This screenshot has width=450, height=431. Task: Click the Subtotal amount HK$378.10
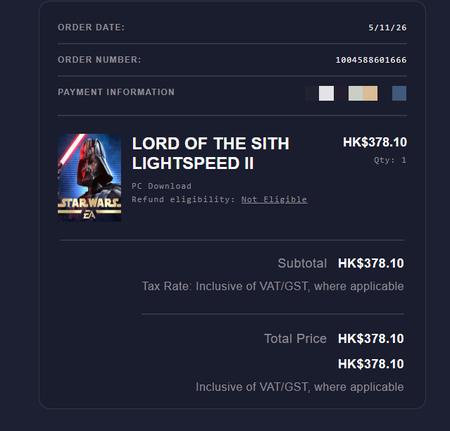(x=371, y=263)
